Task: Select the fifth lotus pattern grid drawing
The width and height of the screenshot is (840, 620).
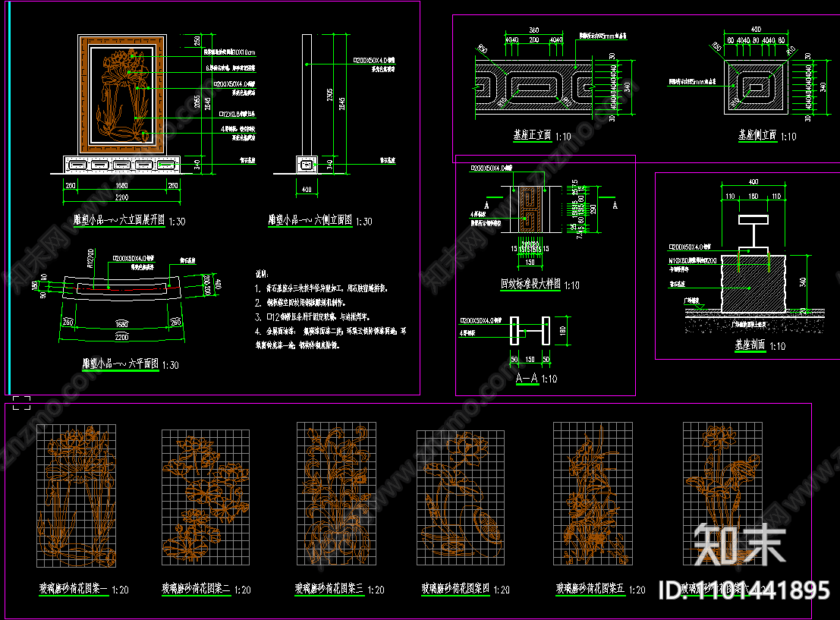Action: point(593,495)
